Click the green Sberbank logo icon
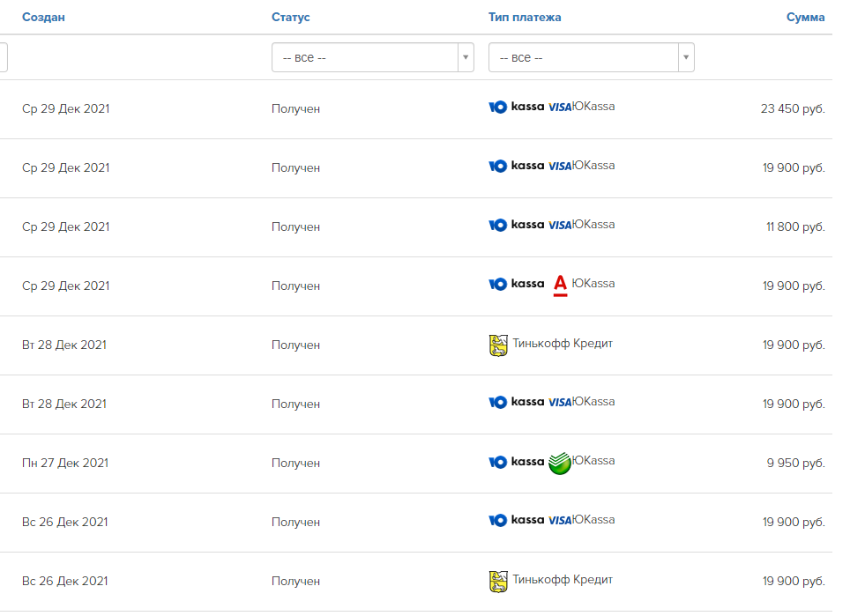865x616 pixels. pyautogui.click(x=559, y=463)
